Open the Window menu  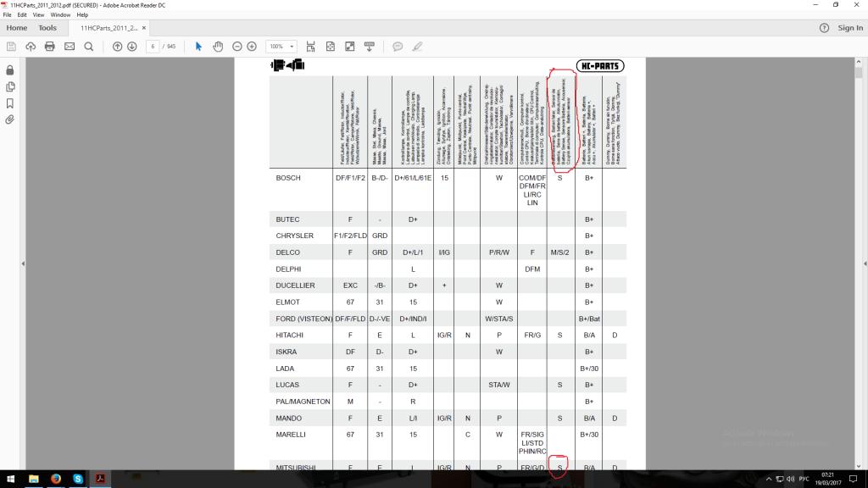(x=60, y=15)
